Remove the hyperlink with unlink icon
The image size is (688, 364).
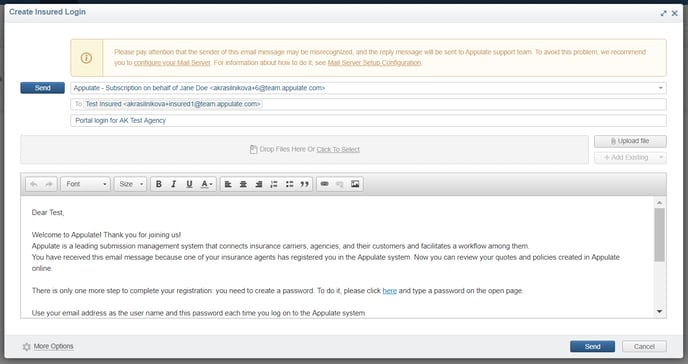[340, 184]
